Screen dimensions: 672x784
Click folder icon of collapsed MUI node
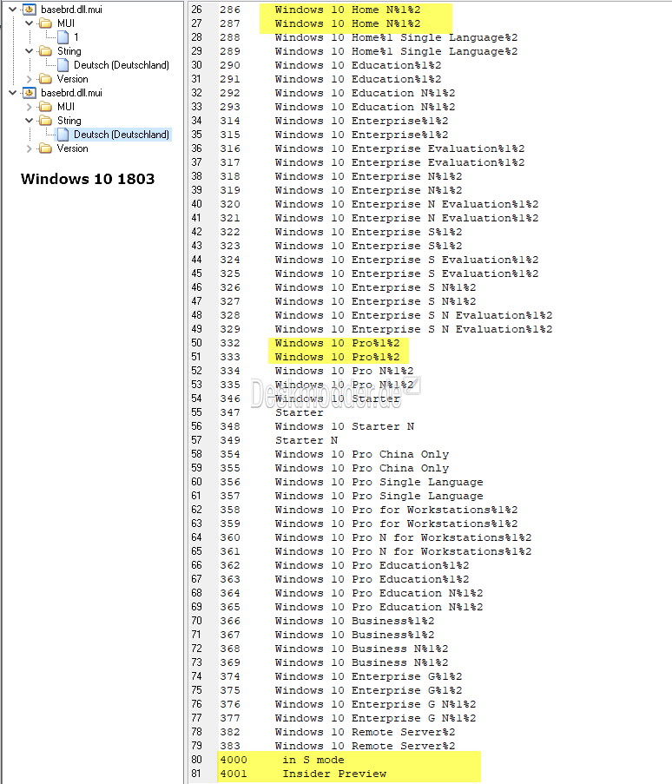click(45, 107)
